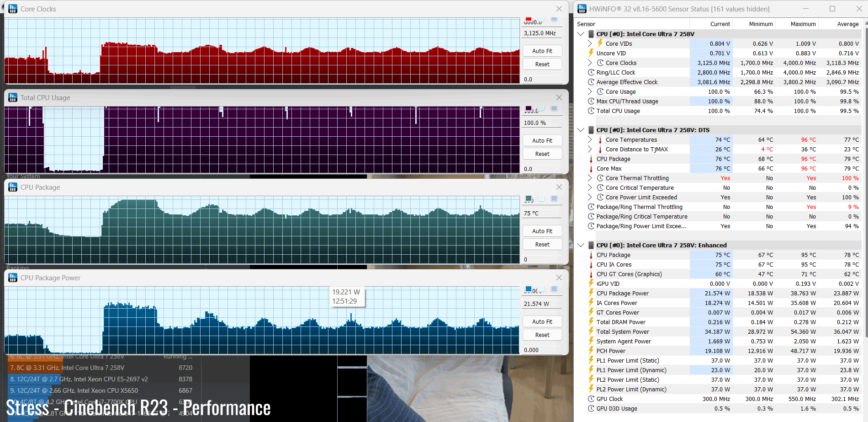Open the purple graph color swatch in Total CPU Usage
This screenshot has height=422, width=868.
[529, 108]
